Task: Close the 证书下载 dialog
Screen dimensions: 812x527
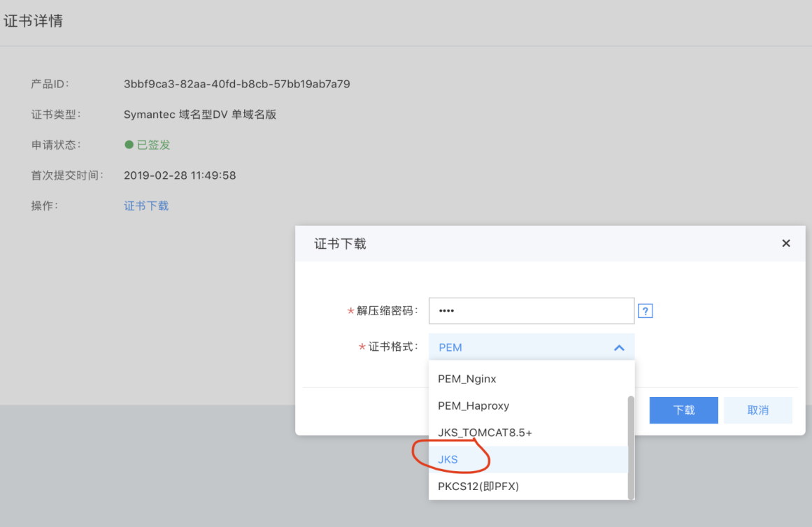Action: [x=785, y=243]
